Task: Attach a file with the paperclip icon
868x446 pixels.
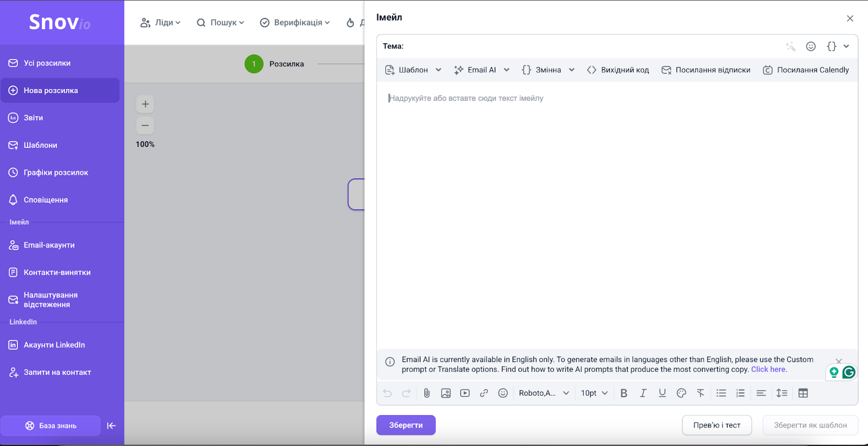Action: 427,393
